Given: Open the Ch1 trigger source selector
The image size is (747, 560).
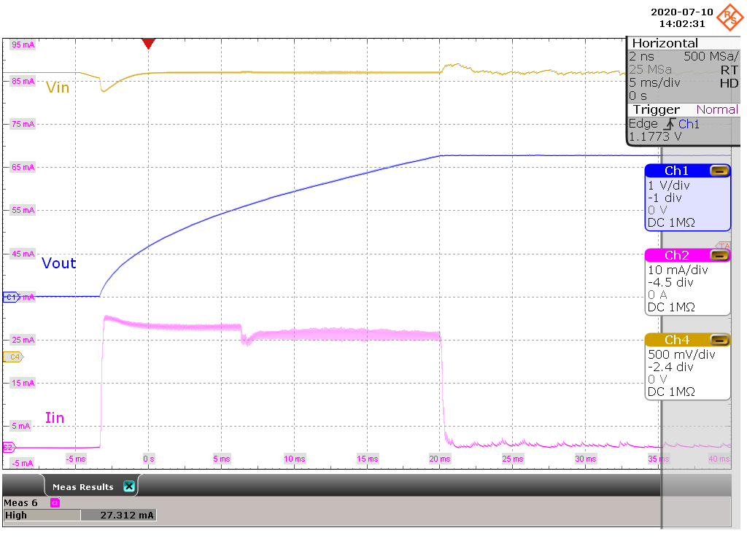Looking at the screenshot, I should click(x=688, y=124).
